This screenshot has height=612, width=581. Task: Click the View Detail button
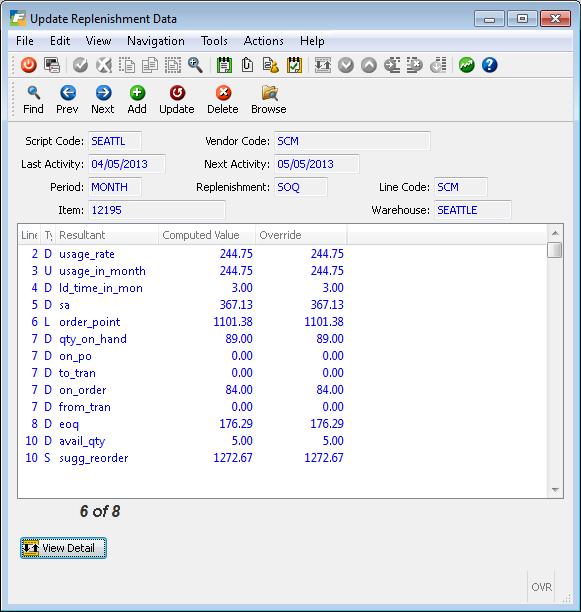[63, 548]
